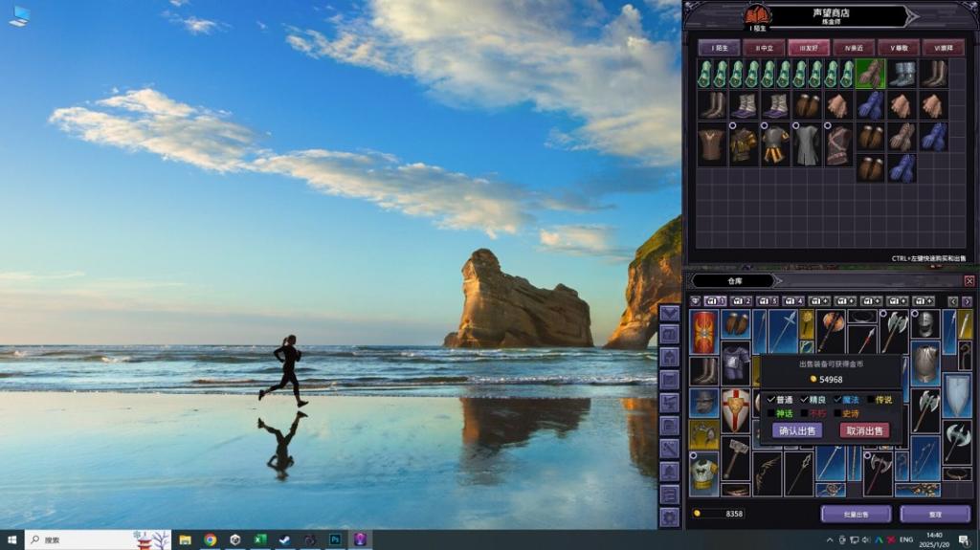Open the helmet category in side toolbar
The height and width of the screenshot is (550, 980).
(x=669, y=358)
